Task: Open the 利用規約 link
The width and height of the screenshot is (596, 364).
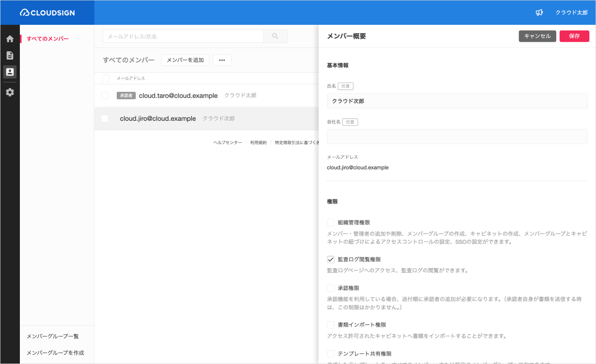Action: click(258, 143)
